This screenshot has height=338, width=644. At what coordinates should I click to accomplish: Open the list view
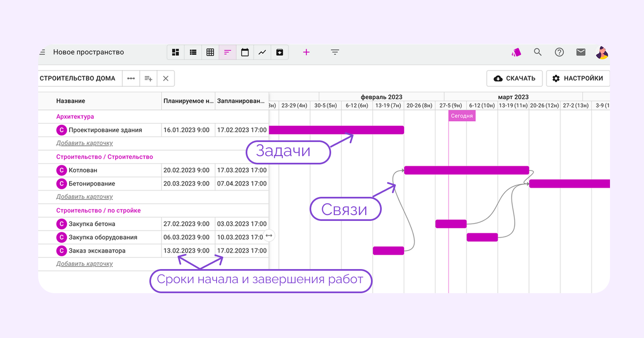click(x=193, y=52)
